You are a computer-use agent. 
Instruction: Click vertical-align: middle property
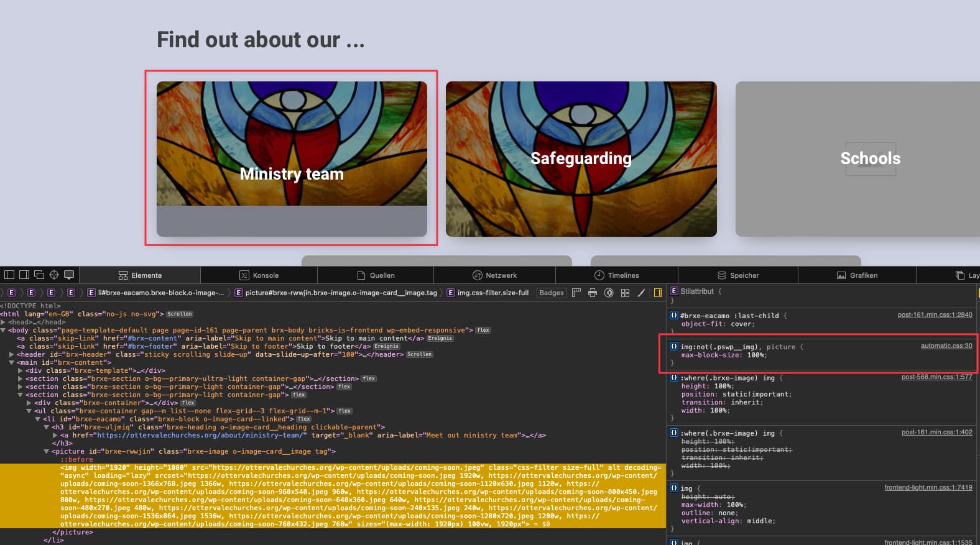(728, 521)
